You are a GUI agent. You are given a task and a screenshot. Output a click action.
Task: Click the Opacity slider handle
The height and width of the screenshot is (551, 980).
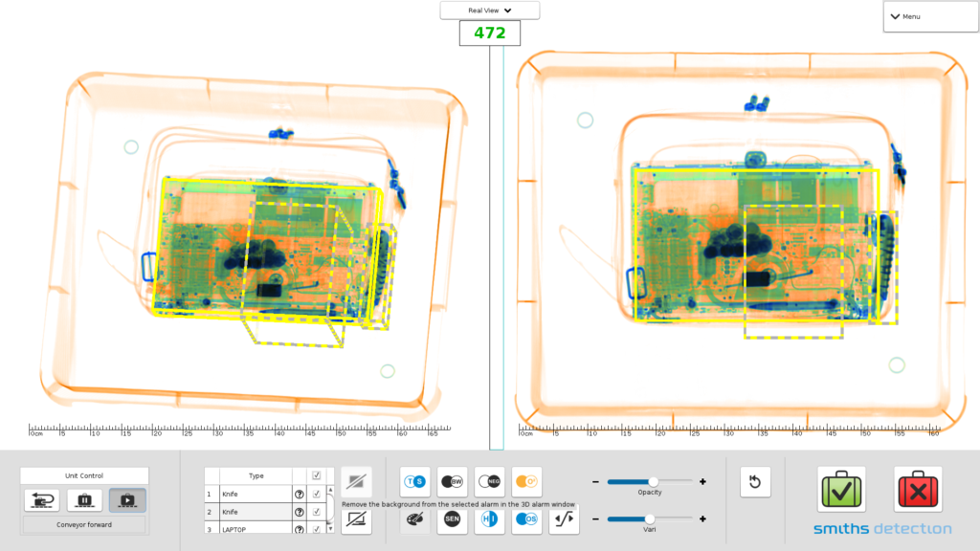(x=654, y=481)
